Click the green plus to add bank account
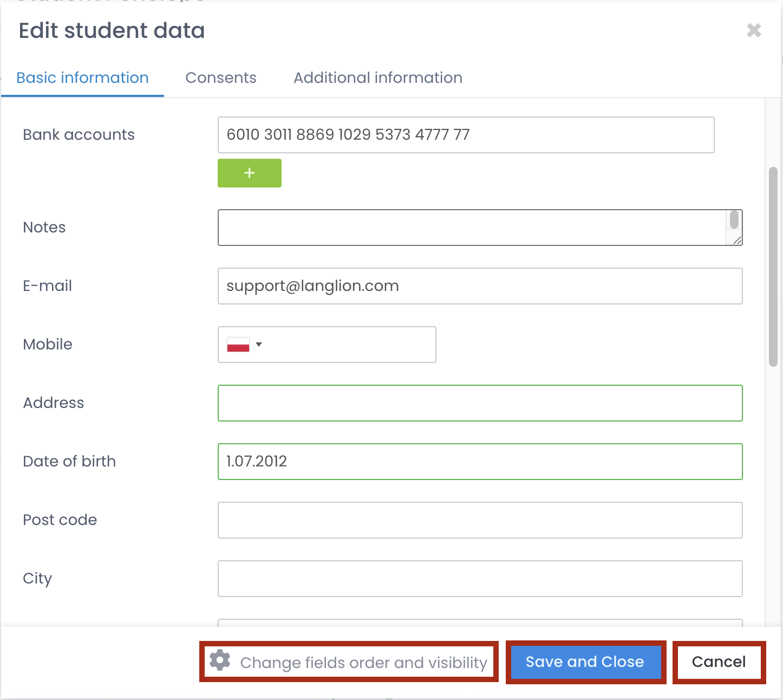This screenshot has width=783, height=700. pyautogui.click(x=249, y=173)
